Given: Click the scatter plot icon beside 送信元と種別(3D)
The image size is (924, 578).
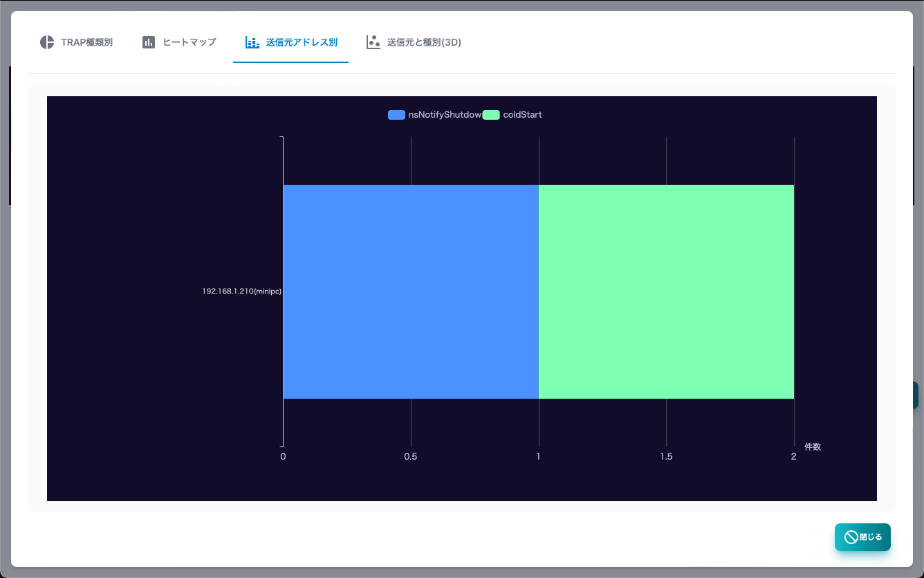Looking at the screenshot, I should [373, 42].
